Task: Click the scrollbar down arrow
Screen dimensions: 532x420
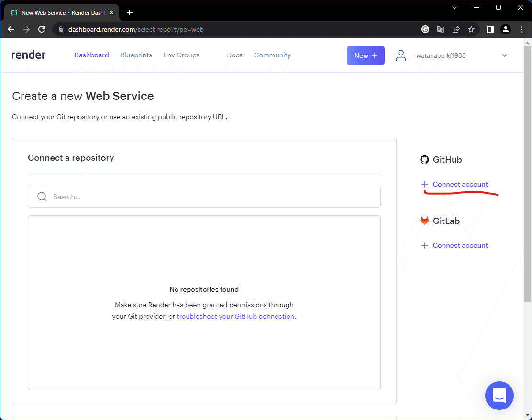Action: coord(527,415)
